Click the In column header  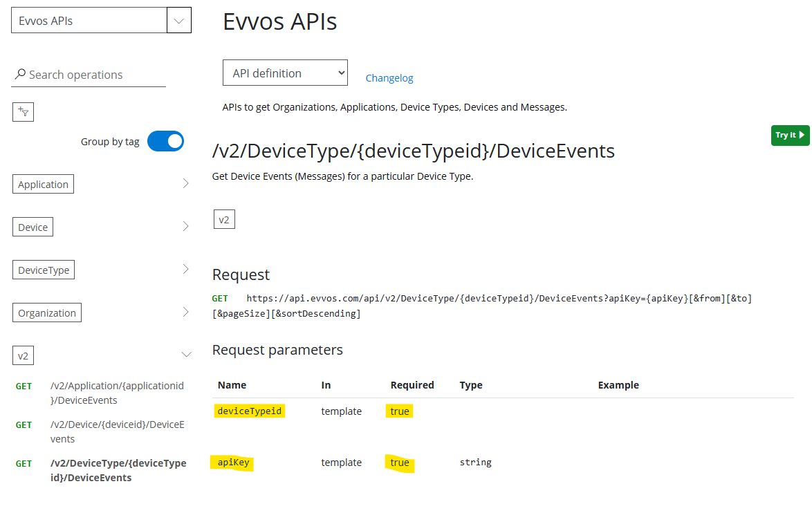click(326, 385)
